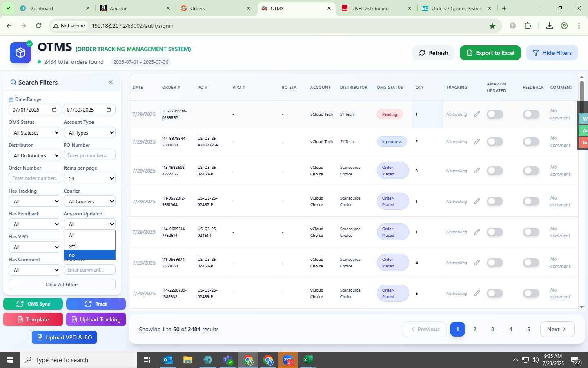Click the OTMS package logo icon
588x368 pixels.
tap(20, 53)
